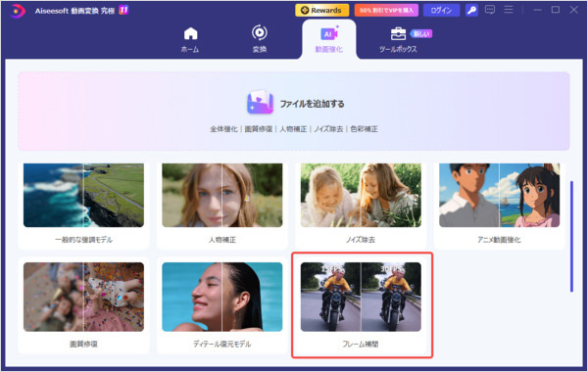Select the アニメ動画強化 anime thumbnail
The image size is (588, 372).
click(x=499, y=195)
